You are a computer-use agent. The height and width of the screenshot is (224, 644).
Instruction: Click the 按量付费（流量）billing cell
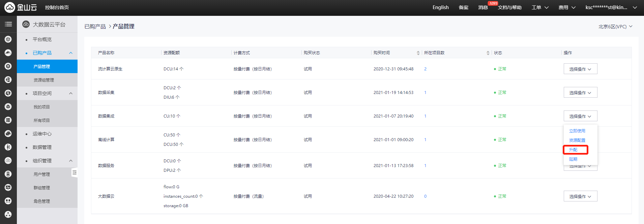coord(249,196)
